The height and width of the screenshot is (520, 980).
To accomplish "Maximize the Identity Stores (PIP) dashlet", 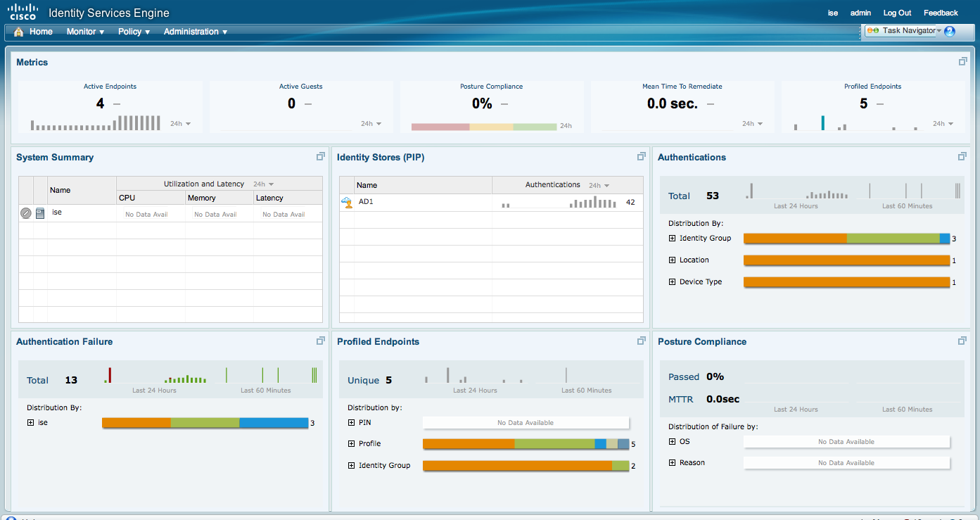I will [x=641, y=156].
